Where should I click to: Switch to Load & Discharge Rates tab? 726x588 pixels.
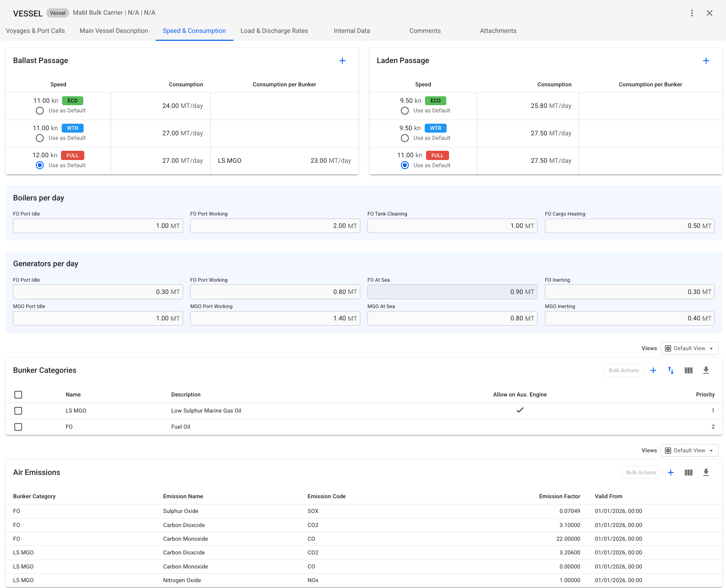pos(274,31)
